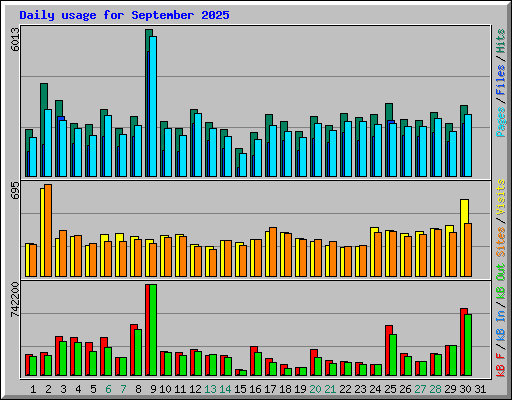Click the tallest cyan Files bar on day 9
The height and width of the screenshot is (400, 512).
tap(153, 106)
